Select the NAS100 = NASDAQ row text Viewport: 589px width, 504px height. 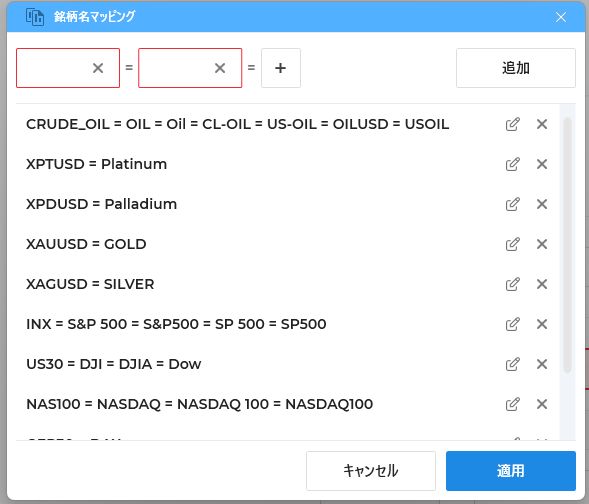(199, 404)
